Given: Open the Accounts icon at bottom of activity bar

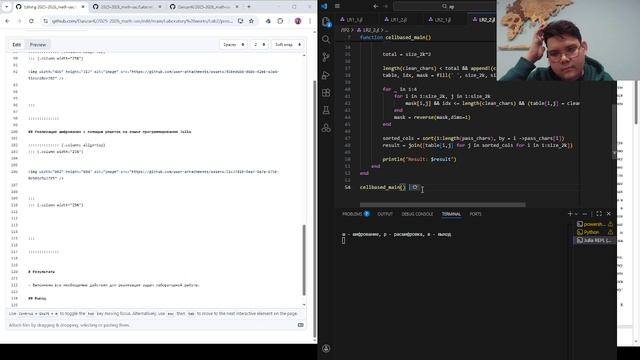Looking at the screenshot, I should [326, 348].
